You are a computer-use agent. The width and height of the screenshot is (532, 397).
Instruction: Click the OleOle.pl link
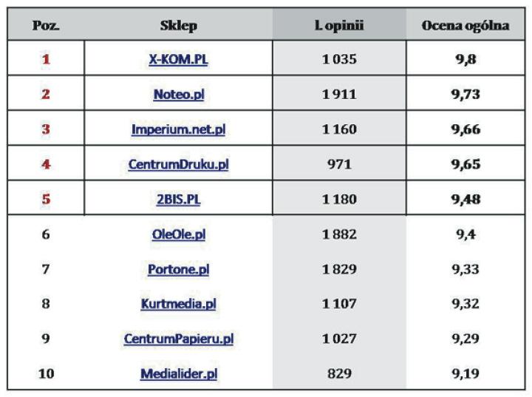point(178,234)
